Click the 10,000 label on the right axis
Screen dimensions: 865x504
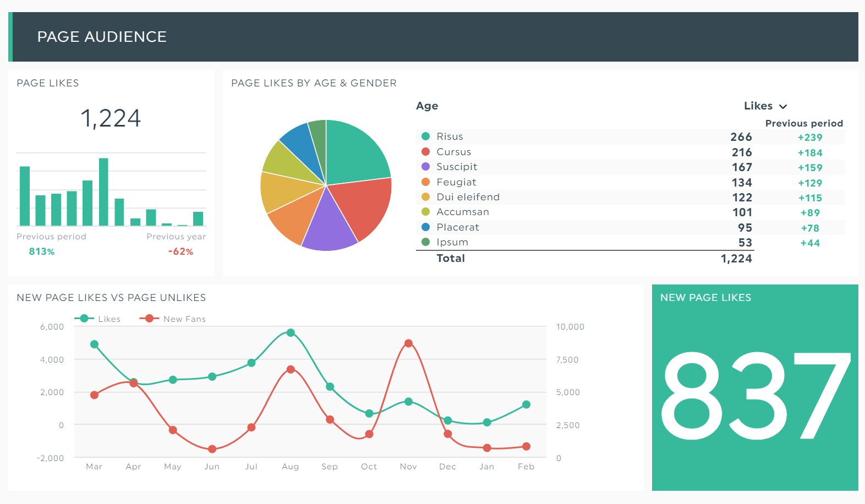click(x=570, y=327)
